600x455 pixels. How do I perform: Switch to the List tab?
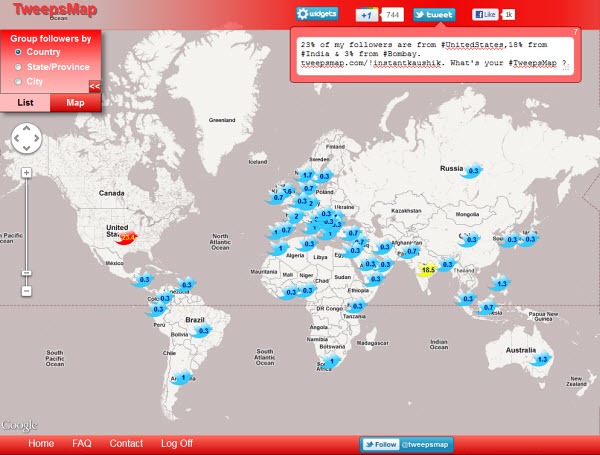(25, 103)
